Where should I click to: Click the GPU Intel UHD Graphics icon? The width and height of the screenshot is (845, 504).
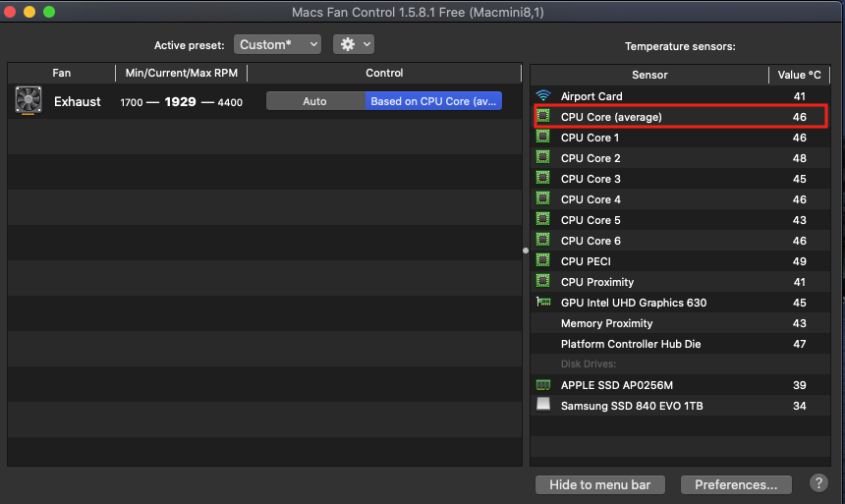(x=543, y=302)
